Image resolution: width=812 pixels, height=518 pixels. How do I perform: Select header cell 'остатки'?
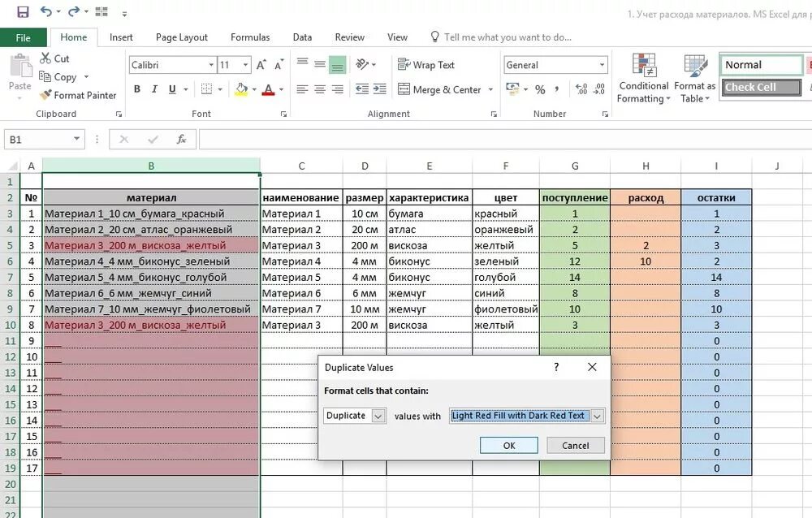click(716, 197)
